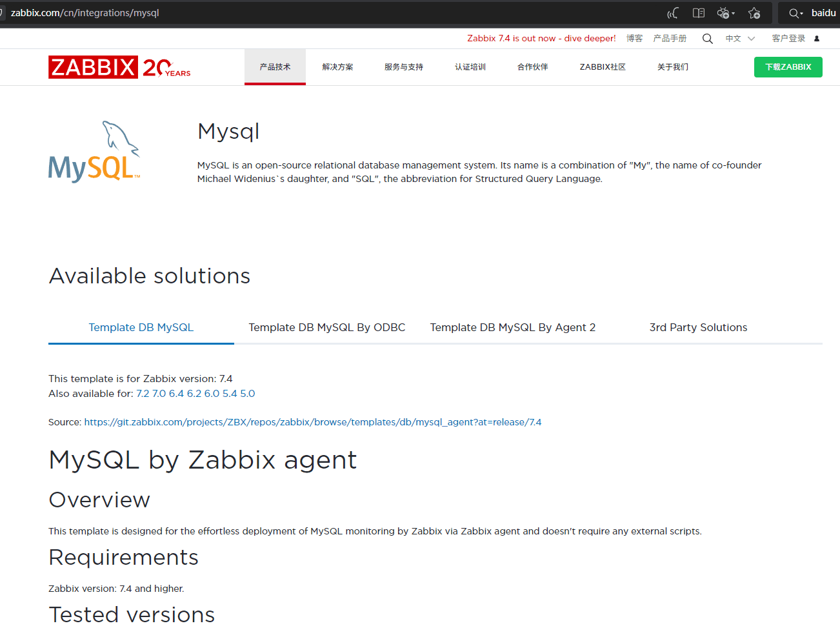840x628 pixels.
Task: Click the Mysql page title
Action: tap(228, 132)
